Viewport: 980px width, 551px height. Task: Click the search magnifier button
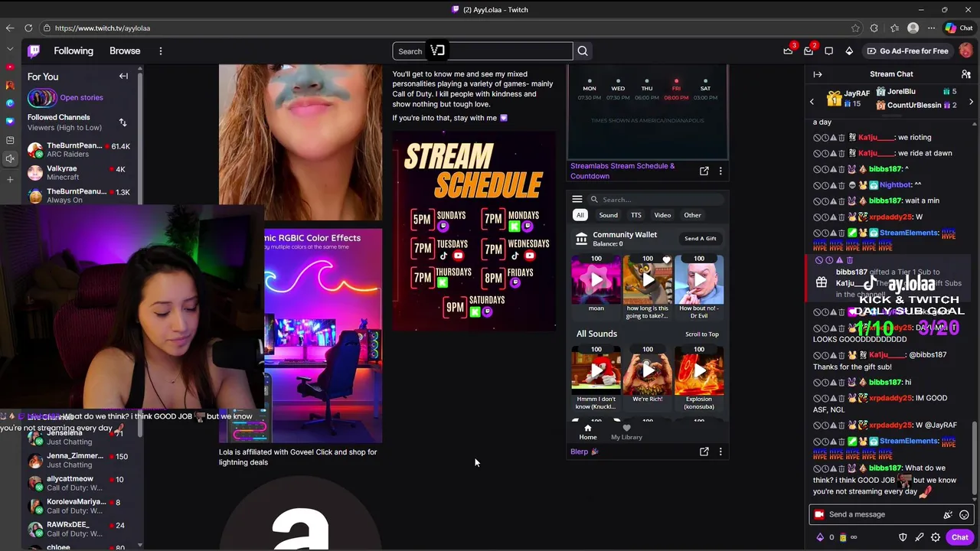tap(583, 51)
